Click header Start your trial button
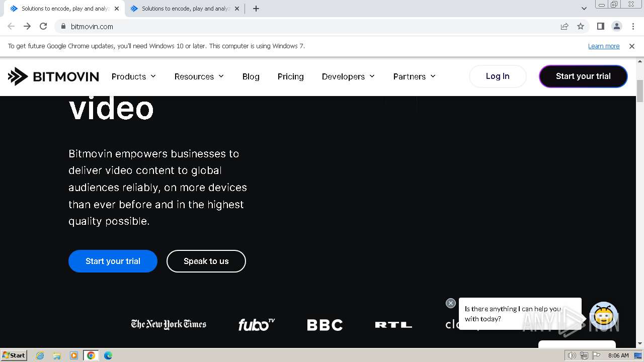644x362 pixels. point(583,76)
